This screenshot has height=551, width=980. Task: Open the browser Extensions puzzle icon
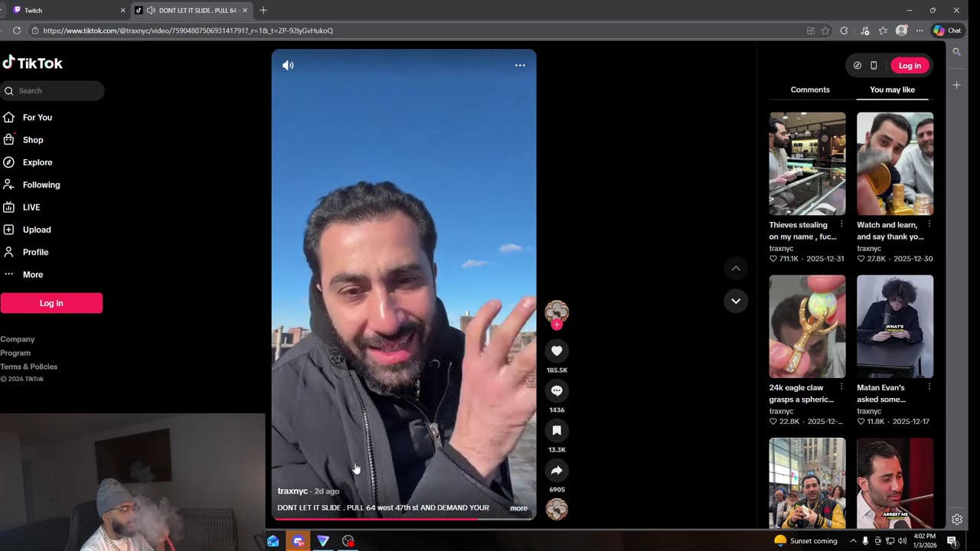pyautogui.click(x=844, y=31)
